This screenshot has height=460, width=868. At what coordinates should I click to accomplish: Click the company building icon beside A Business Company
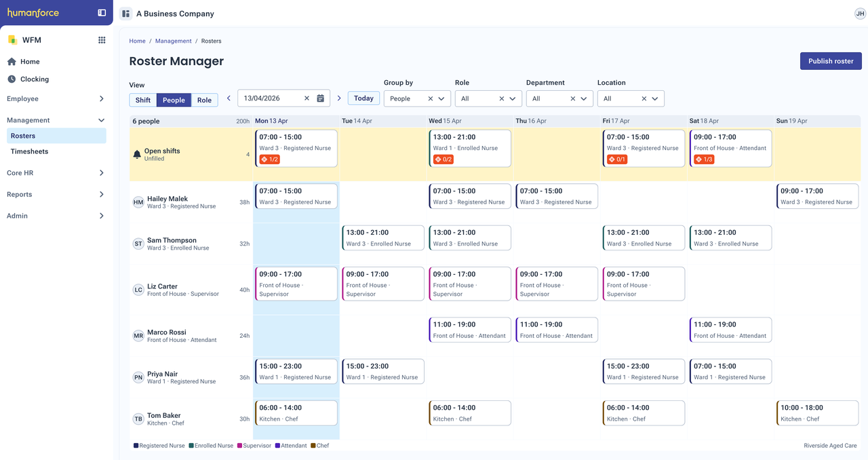tap(125, 14)
